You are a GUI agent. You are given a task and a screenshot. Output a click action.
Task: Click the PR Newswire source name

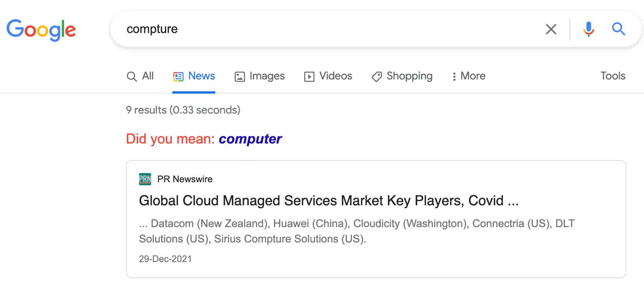coord(185,179)
